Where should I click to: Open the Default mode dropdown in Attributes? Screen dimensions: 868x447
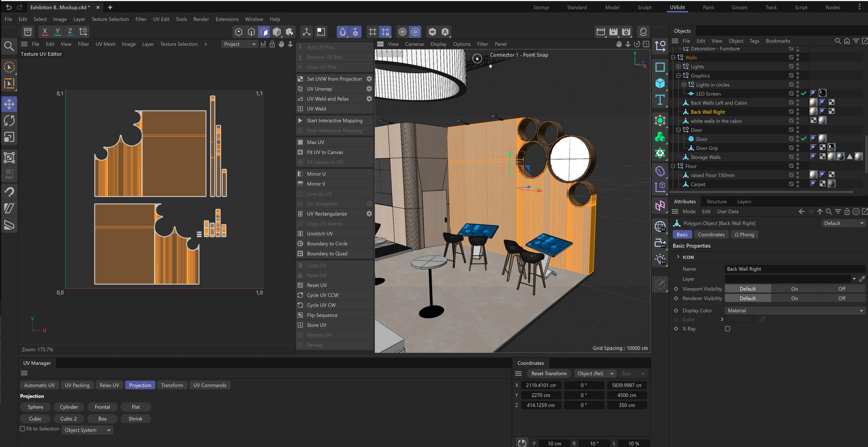pos(843,223)
